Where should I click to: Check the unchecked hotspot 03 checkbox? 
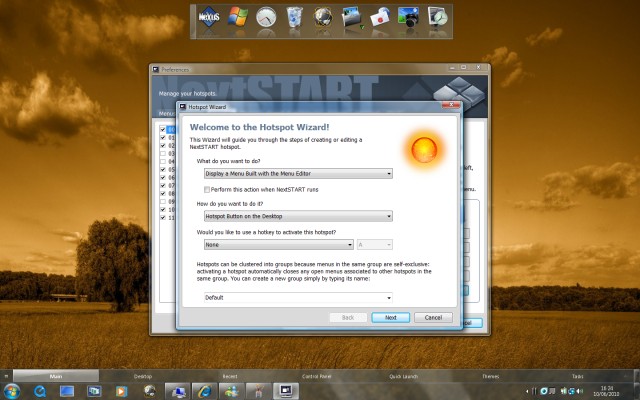click(160, 153)
